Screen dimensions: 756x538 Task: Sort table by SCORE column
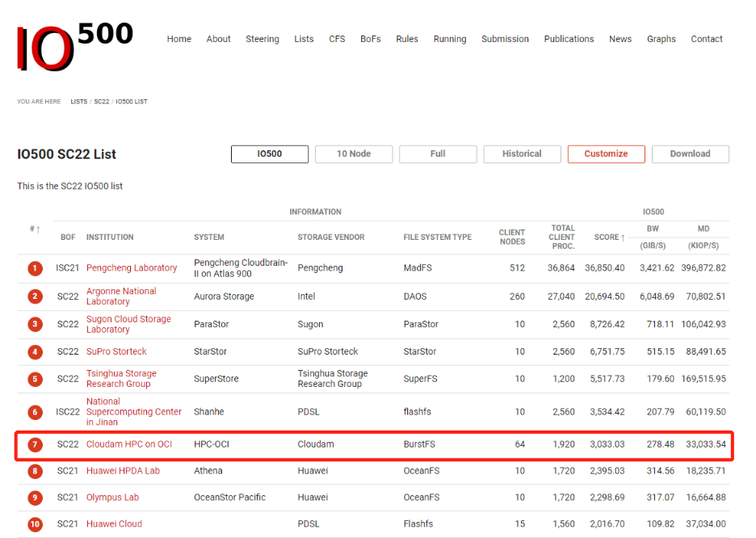coord(610,237)
